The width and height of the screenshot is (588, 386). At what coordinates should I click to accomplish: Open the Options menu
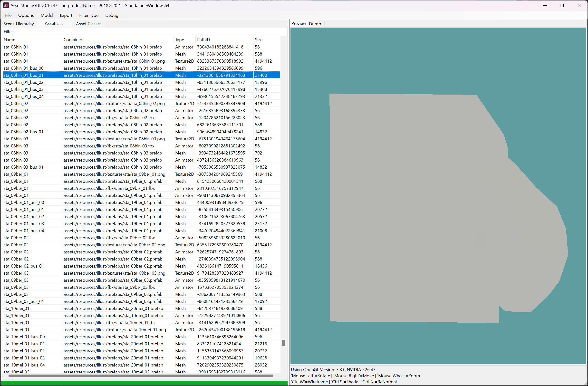pos(26,15)
